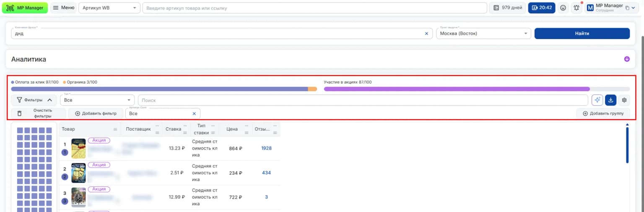Viewport: 644px width, 212px height.
Task: Open the Артикул WB dropdown
Action: coord(109,8)
